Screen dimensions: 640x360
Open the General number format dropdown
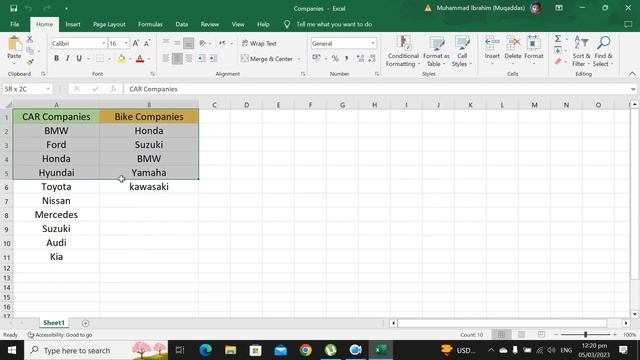373,43
